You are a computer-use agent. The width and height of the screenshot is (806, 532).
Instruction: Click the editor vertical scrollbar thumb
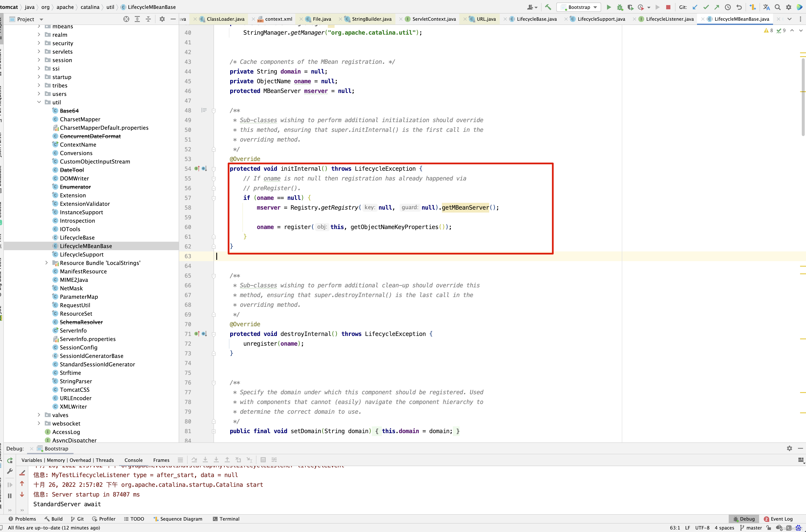click(803, 97)
